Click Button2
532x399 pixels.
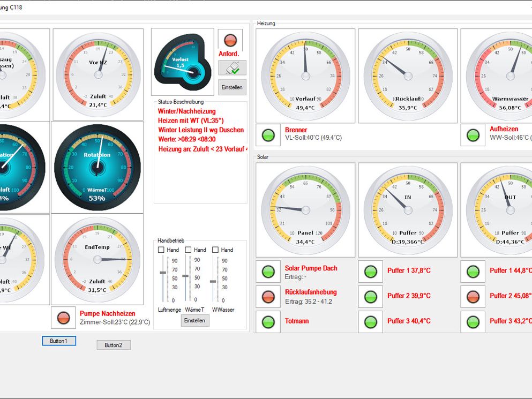114,345
